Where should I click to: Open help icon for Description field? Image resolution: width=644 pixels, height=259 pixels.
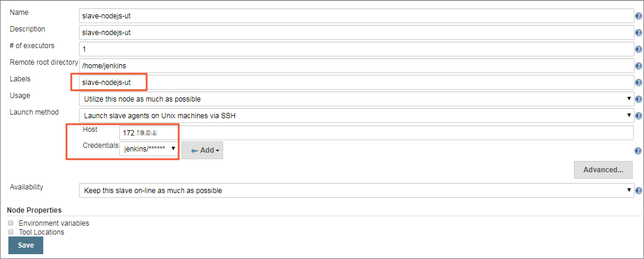[x=639, y=33]
